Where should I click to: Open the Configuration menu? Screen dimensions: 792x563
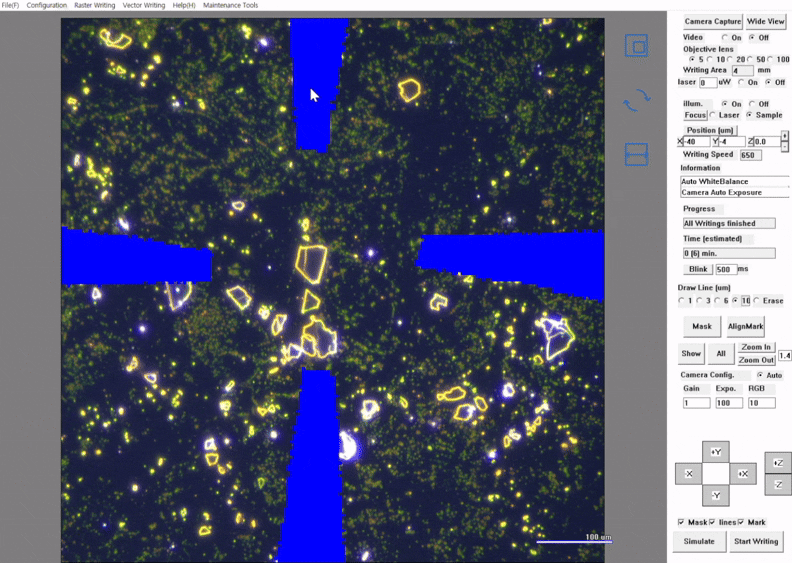pos(46,5)
